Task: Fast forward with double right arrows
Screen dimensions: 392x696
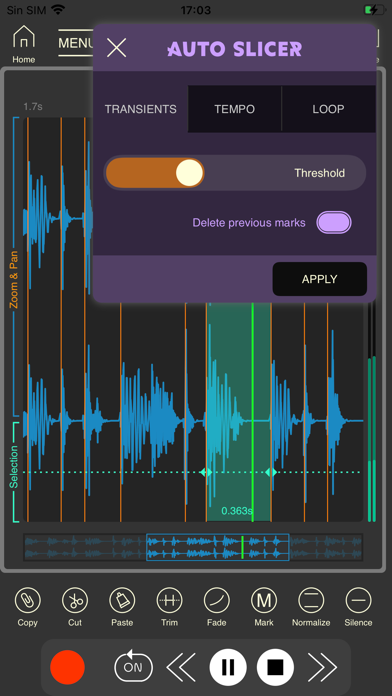Action: [x=323, y=667]
